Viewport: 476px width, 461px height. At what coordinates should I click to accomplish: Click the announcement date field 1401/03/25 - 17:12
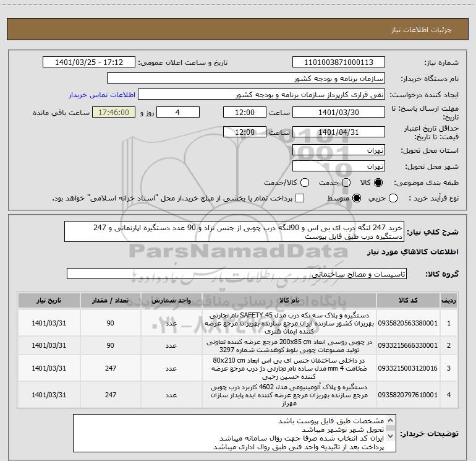click(x=88, y=62)
